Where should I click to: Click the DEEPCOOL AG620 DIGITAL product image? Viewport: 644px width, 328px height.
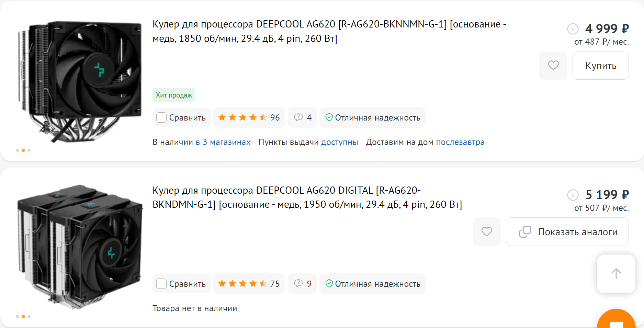click(x=80, y=247)
